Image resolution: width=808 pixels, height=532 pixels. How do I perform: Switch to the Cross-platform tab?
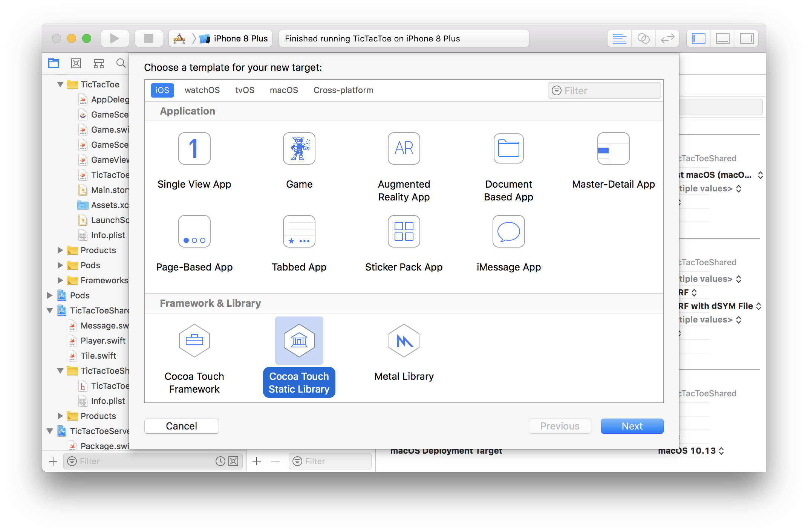[343, 90]
